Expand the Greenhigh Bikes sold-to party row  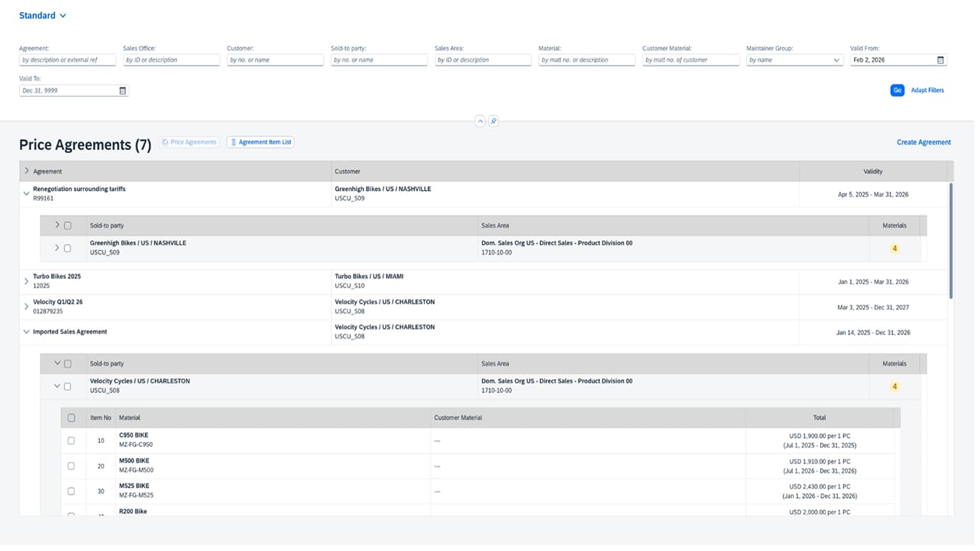(57, 248)
